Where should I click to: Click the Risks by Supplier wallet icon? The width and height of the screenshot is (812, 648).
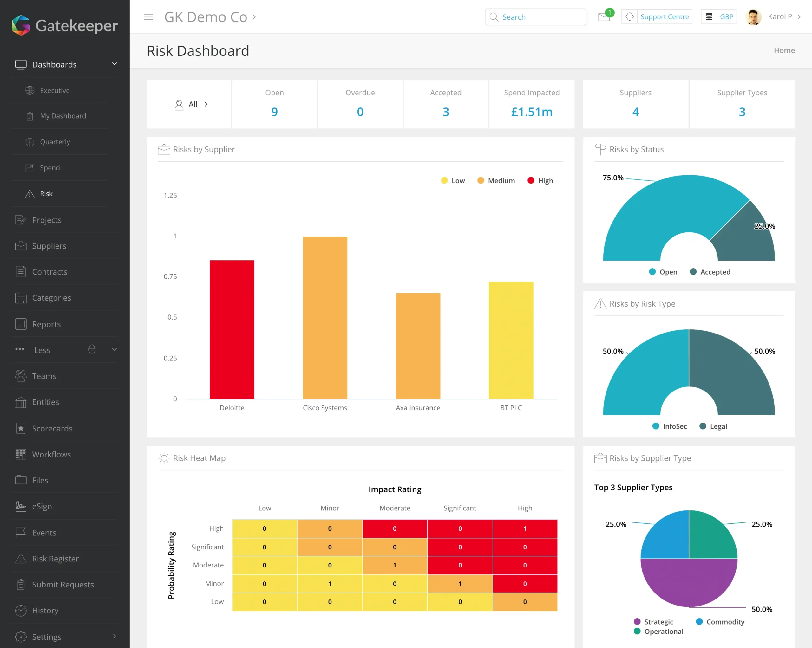[x=163, y=149]
